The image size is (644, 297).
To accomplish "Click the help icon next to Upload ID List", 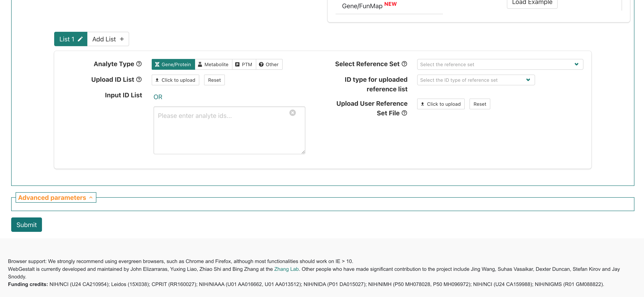I will 139,79.
